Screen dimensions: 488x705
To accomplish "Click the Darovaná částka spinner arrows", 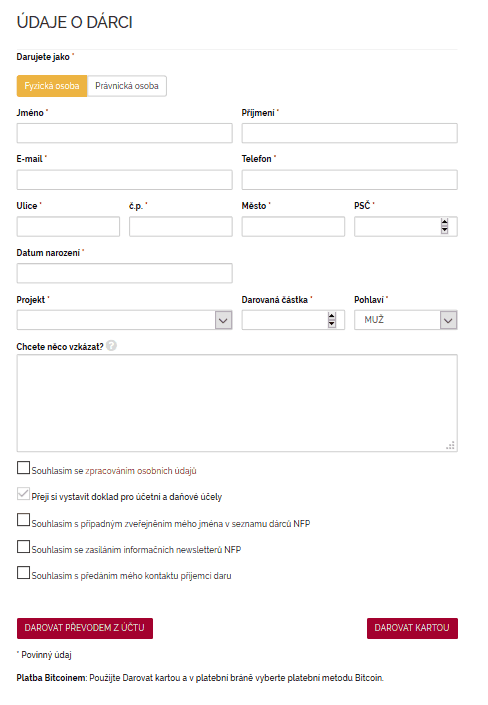I will pos(332,320).
